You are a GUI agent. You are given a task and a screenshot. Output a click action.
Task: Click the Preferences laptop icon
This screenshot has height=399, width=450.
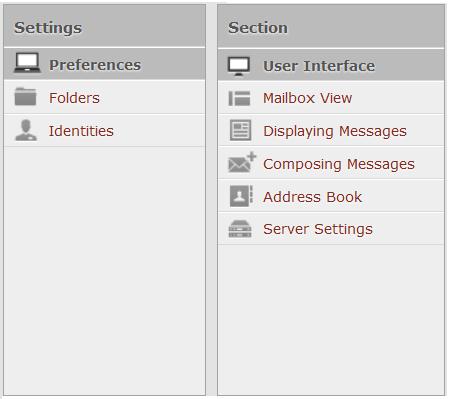click(x=27, y=63)
